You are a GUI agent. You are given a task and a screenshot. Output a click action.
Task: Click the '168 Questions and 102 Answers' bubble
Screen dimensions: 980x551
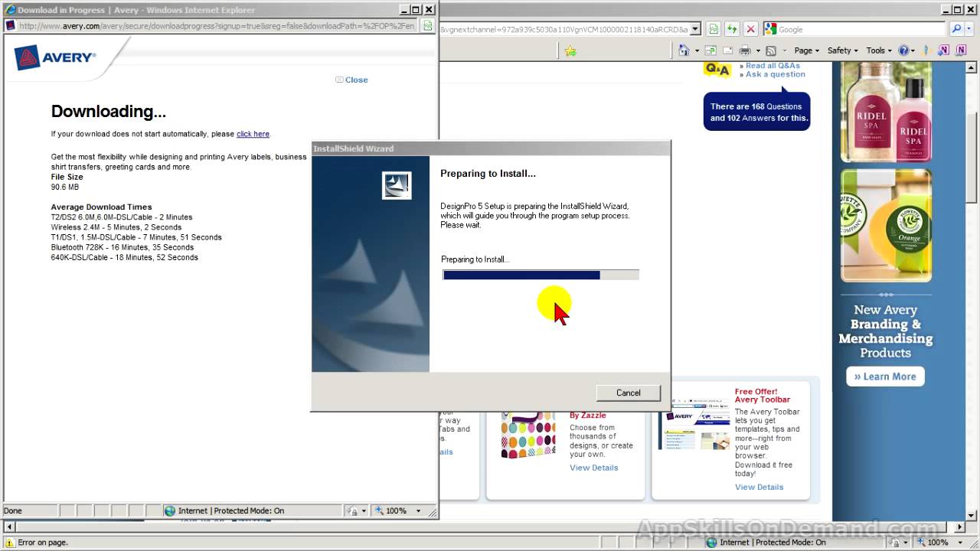click(756, 112)
